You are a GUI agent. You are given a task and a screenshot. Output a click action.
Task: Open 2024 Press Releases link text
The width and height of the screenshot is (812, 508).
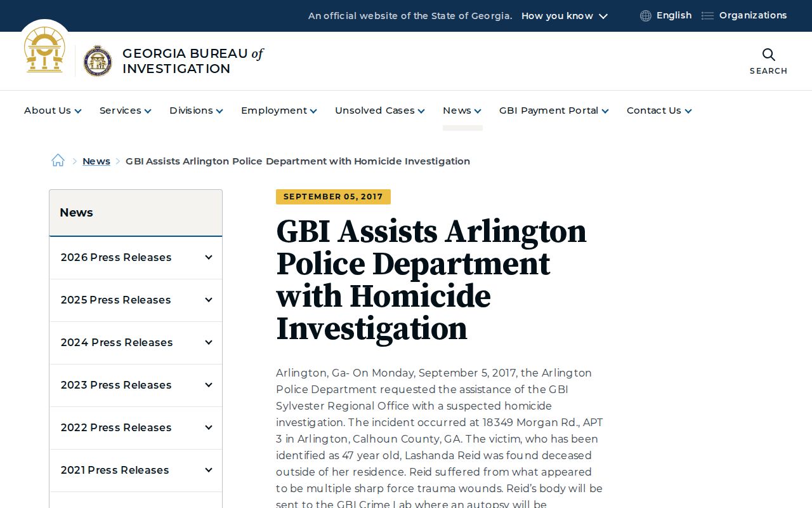(x=117, y=343)
